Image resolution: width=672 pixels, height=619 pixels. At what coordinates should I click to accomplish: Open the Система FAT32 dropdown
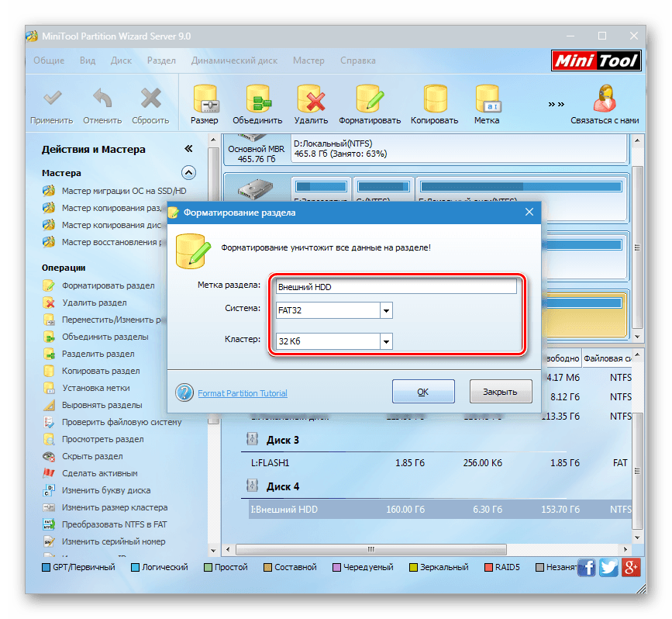pos(386,310)
